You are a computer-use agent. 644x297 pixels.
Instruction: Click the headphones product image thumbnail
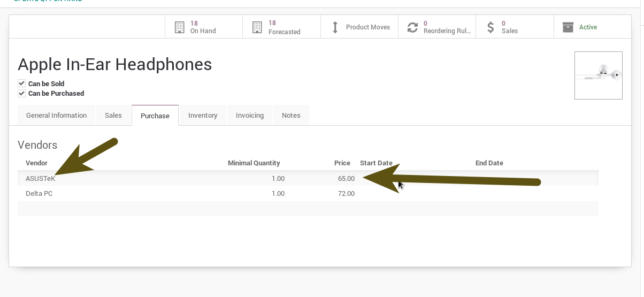tap(598, 75)
